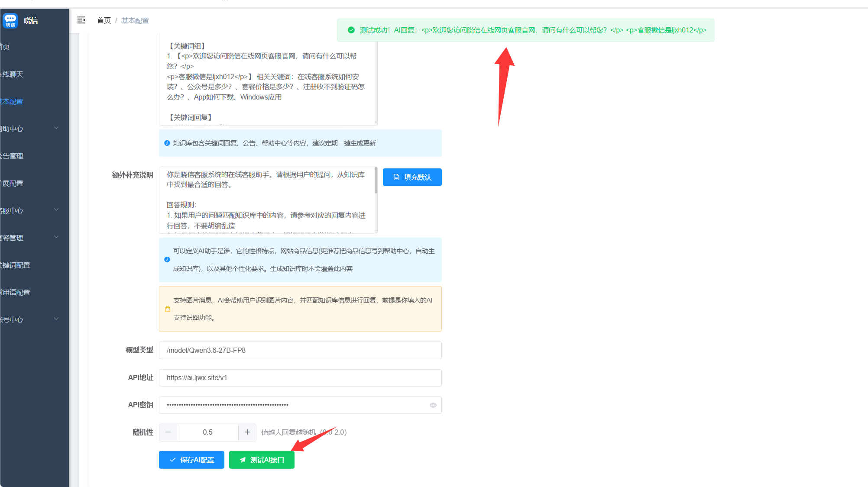Click the 模型类型 input field
The image size is (868, 487).
click(300, 350)
